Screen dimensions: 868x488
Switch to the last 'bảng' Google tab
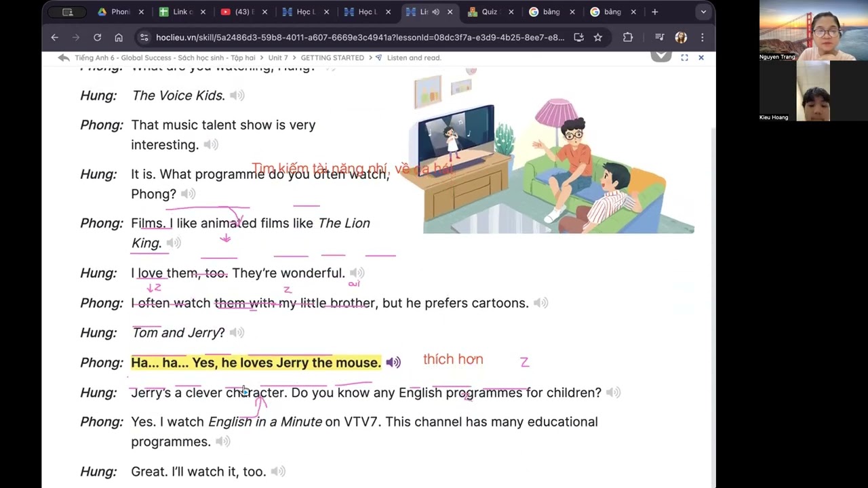click(x=614, y=12)
